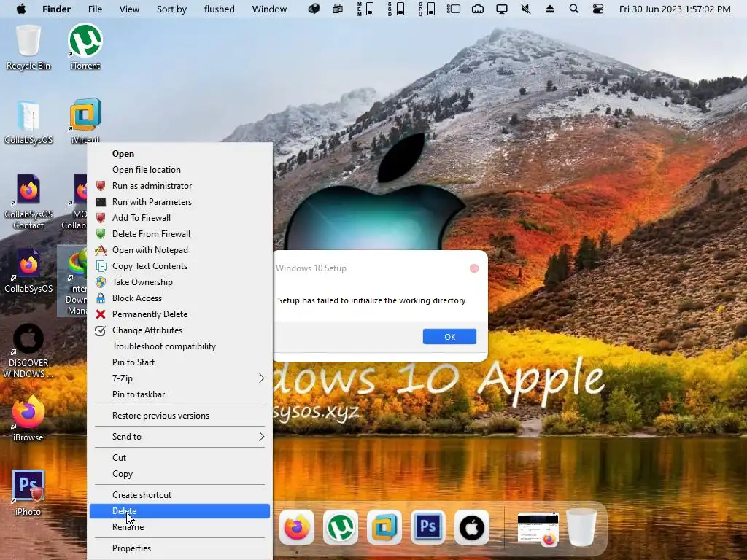Open the trash can in the dock
The height and width of the screenshot is (560, 747).
pyautogui.click(x=581, y=528)
